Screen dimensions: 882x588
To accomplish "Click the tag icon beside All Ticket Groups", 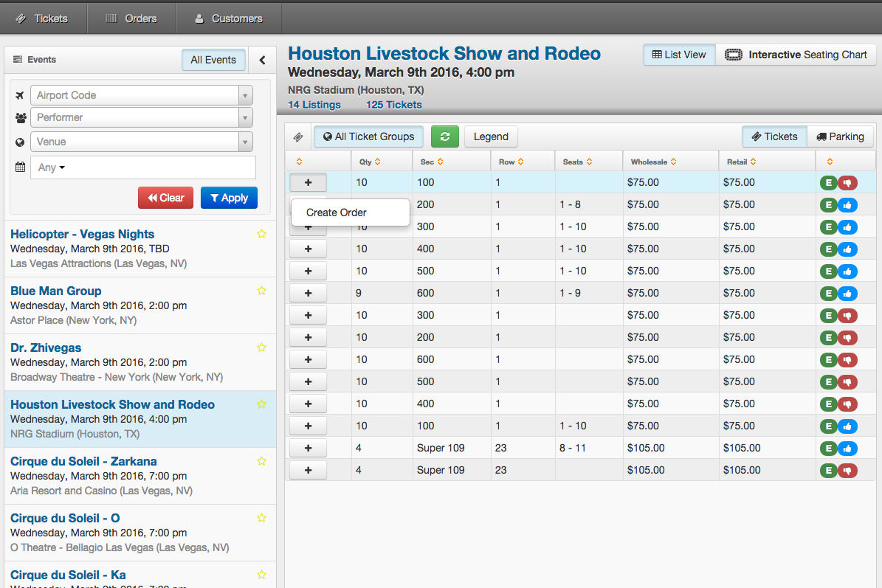I will tap(298, 136).
